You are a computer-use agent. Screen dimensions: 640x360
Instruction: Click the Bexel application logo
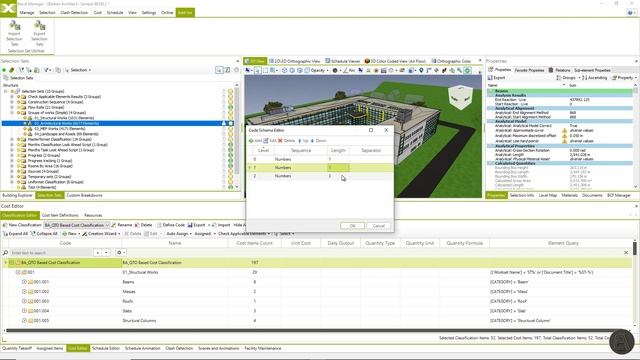(8, 8)
